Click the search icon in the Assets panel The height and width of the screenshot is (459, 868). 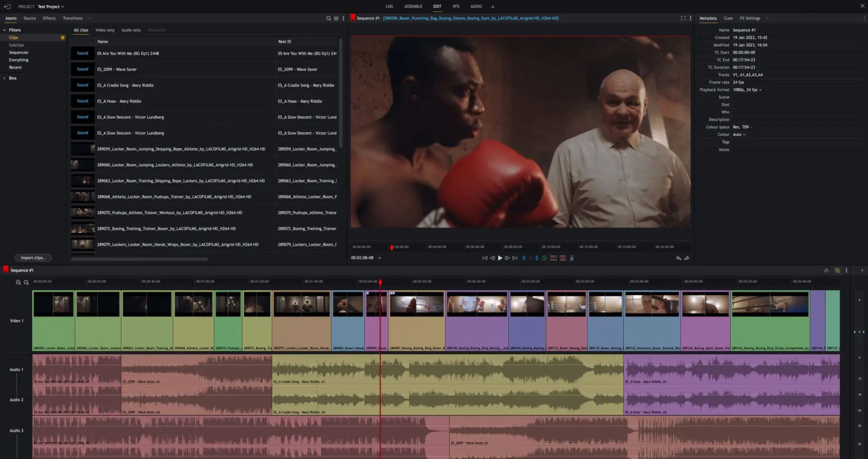[x=329, y=19]
